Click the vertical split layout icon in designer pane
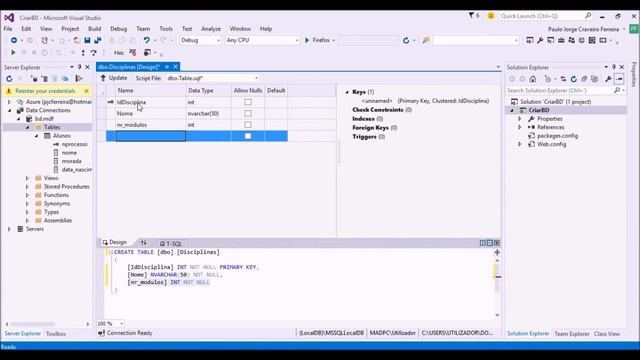This screenshot has height=360, width=640. coord(483,243)
